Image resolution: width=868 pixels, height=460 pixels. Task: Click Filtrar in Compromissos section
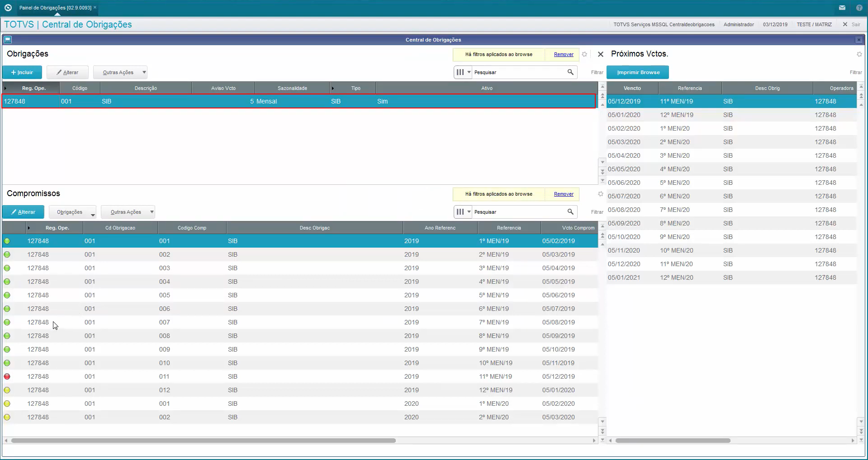[597, 212]
